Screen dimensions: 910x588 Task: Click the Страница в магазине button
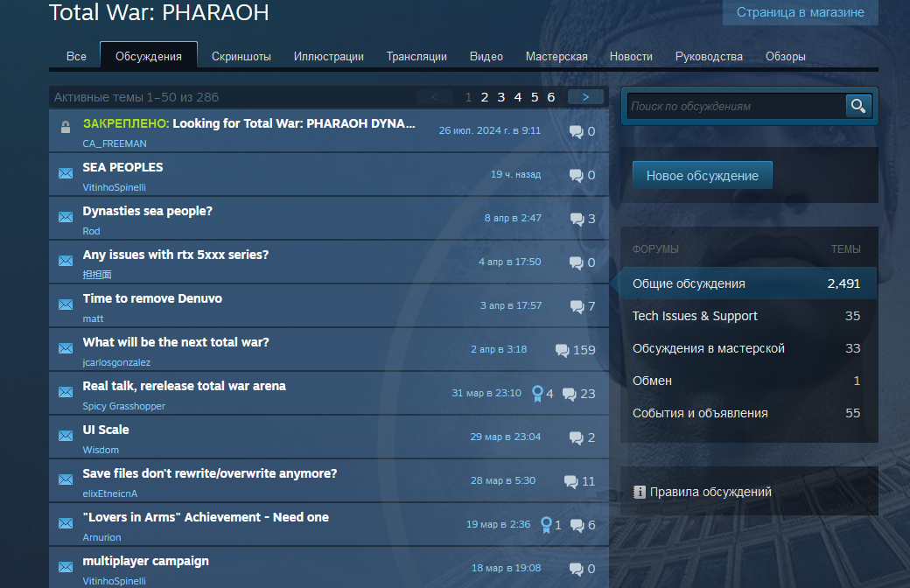click(x=801, y=12)
